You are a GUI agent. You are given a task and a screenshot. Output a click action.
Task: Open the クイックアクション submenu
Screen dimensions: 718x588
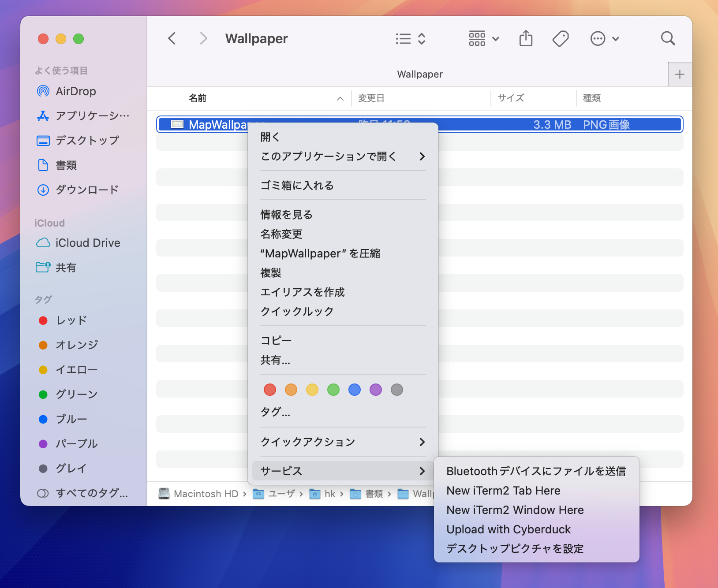tap(307, 442)
